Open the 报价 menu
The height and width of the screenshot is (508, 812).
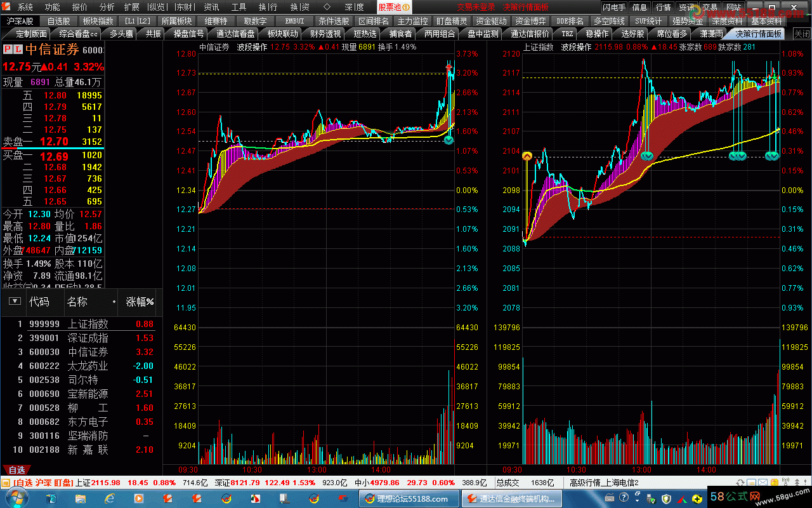(x=80, y=7)
